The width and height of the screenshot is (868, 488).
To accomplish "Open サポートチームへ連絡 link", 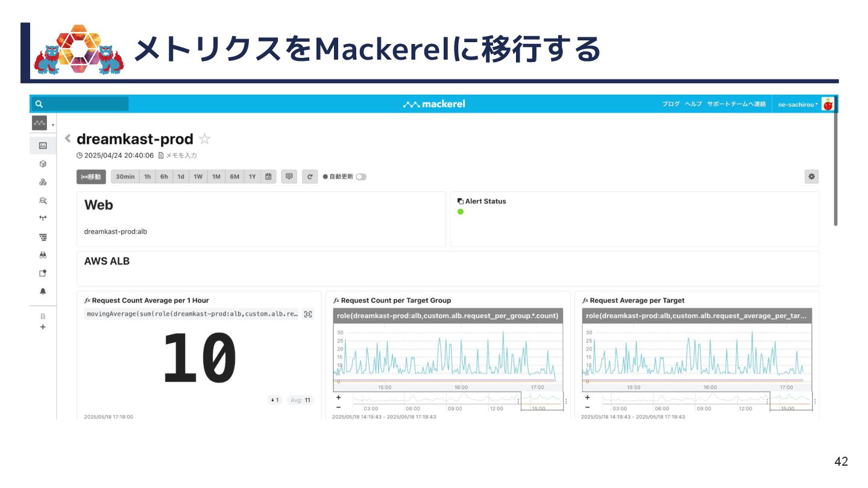I will pos(737,104).
